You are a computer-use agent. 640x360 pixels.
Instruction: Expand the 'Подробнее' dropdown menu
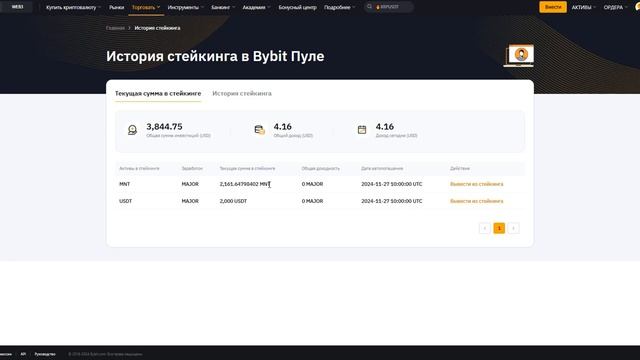[339, 7]
